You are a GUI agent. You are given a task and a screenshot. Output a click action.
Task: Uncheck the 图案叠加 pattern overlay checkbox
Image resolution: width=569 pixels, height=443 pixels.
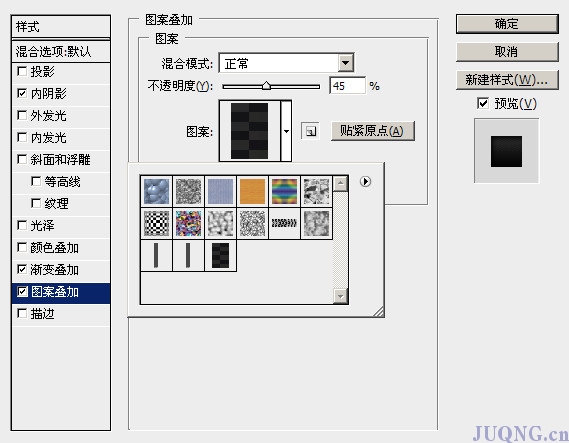click(22, 291)
